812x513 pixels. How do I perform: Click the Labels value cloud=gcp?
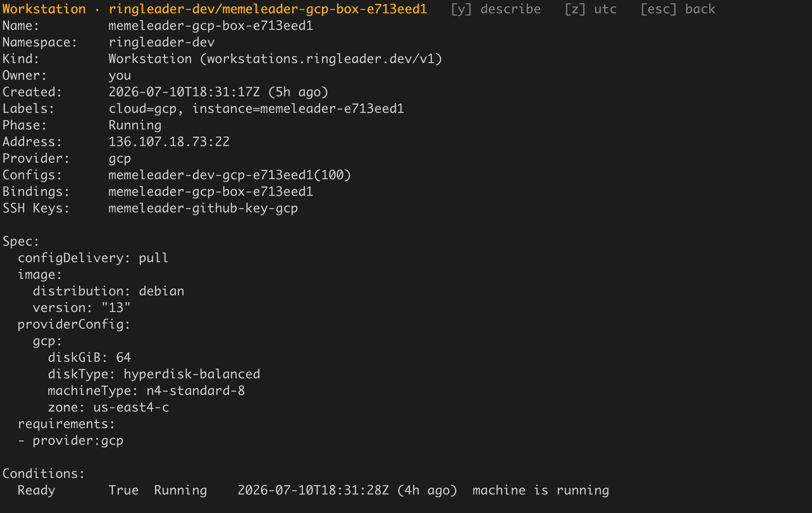142,109
